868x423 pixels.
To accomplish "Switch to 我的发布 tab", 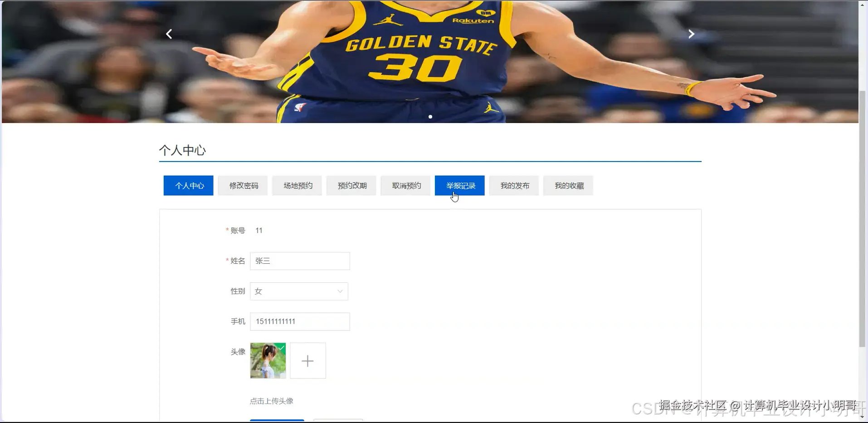I will (x=514, y=186).
